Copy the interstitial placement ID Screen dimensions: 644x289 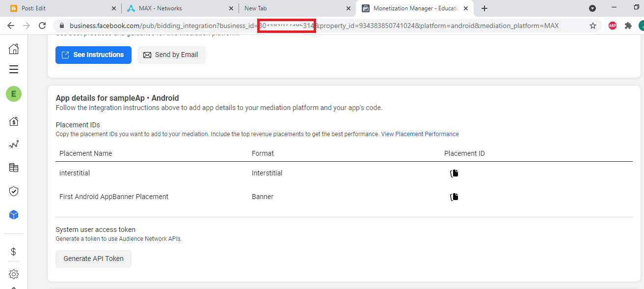(x=454, y=173)
